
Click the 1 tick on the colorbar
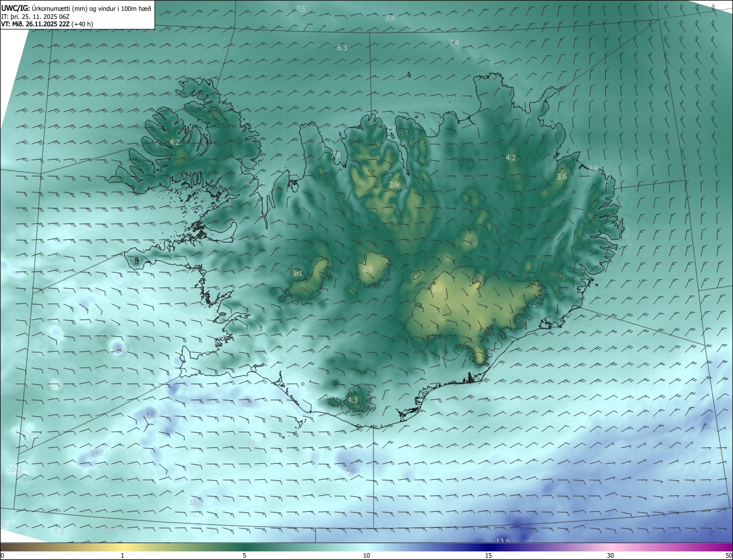[123, 555]
